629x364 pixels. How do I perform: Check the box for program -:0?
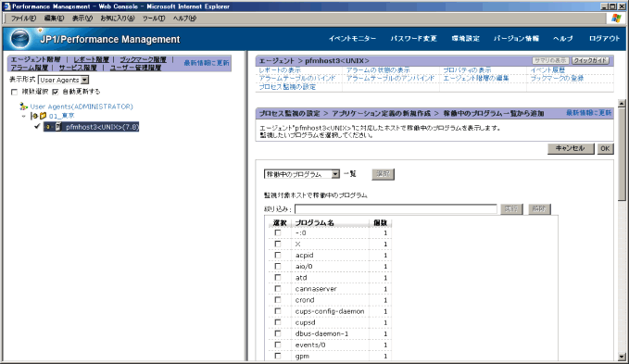(278, 232)
